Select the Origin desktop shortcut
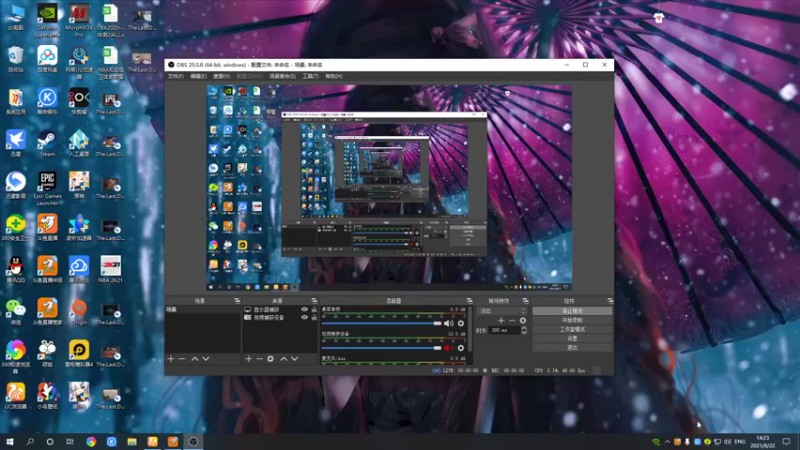The height and width of the screenshot is (450, 800). [79, 312]
